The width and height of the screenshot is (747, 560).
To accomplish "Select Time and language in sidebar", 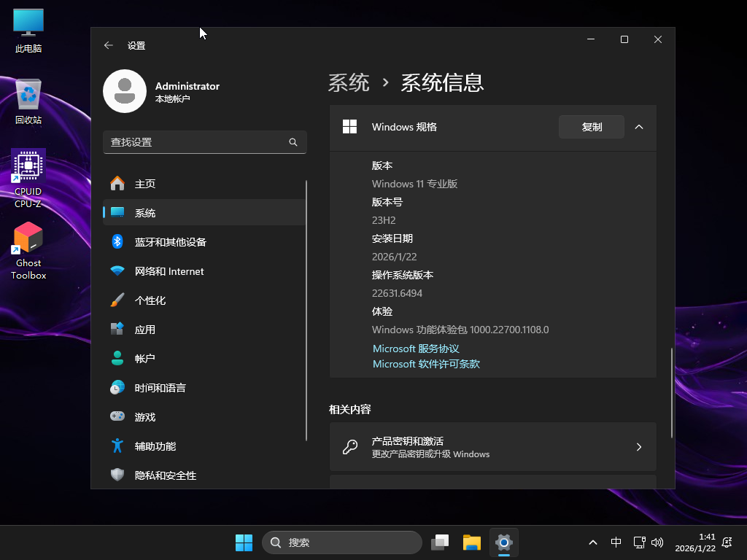I will [x=160, y=388].
